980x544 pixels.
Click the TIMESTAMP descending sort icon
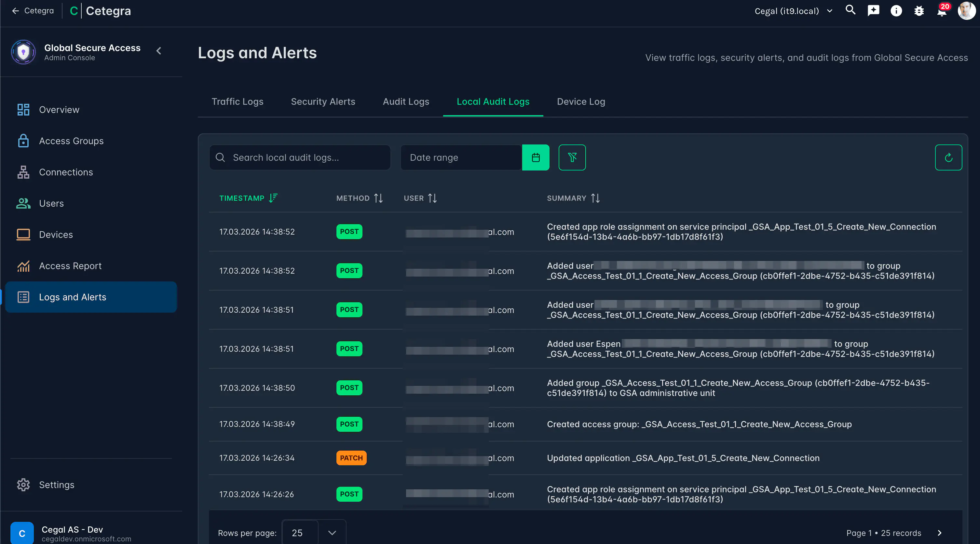click(x=273, y=198)
